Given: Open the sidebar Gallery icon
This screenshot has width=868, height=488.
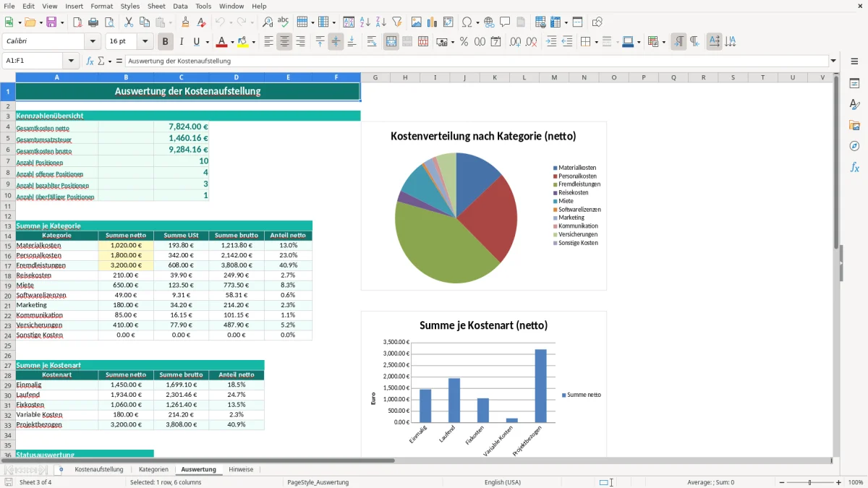Looking at the screenshot, I should [x=854, y=125].
